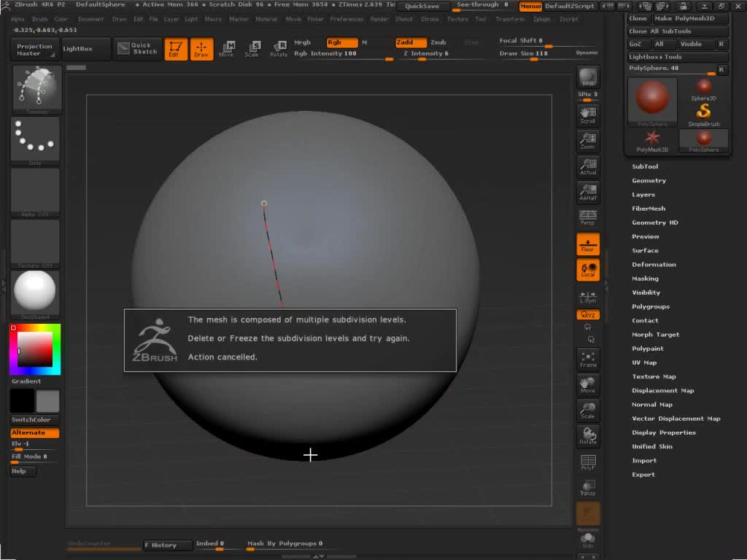
Task: Click the Scroll canvas icon
Action: coord(588,115)
